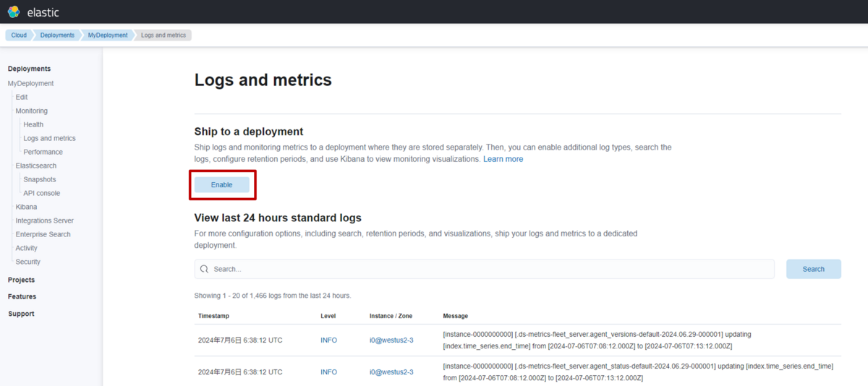Click the Elastic logo icon
Viewport: 868px width, 386px height.
pyautogui.click(x=14, y=12)
